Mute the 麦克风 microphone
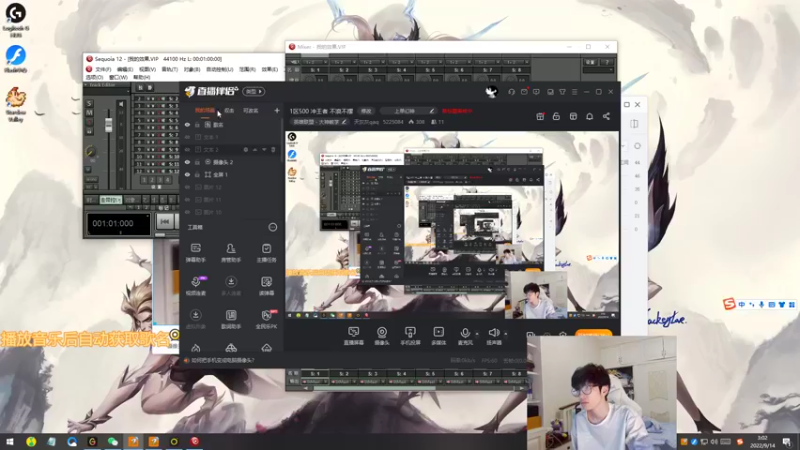 click(465, 336)
